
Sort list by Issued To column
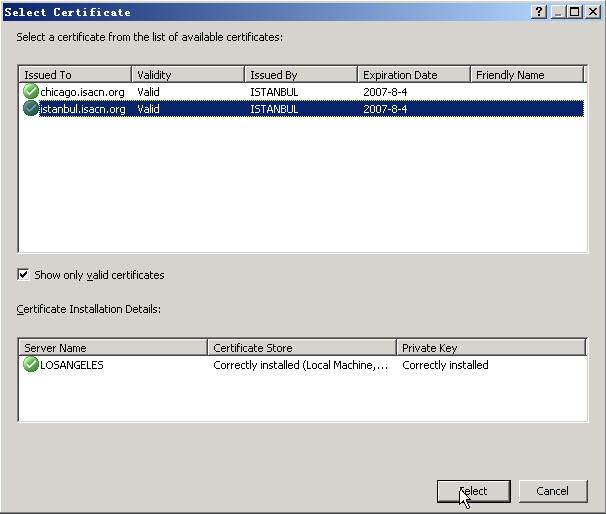coord(75,75)
